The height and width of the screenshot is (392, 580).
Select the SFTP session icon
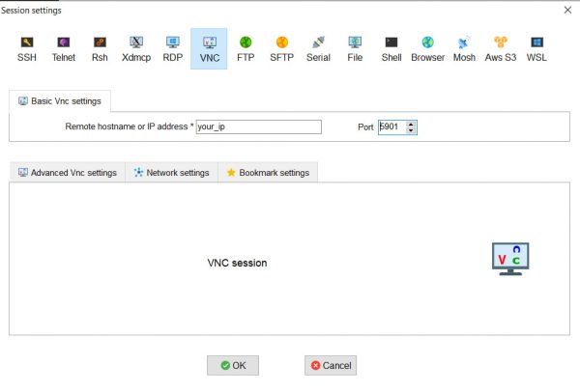(281, 49)
